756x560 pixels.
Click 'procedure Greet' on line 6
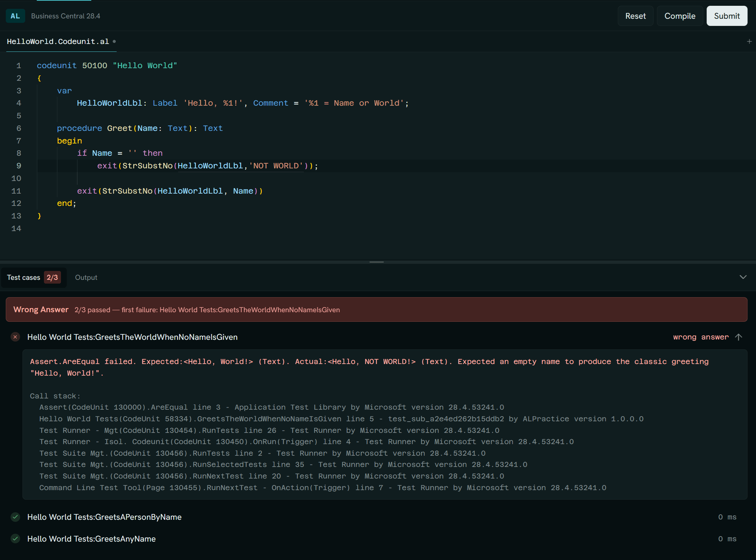coord(94,128)
